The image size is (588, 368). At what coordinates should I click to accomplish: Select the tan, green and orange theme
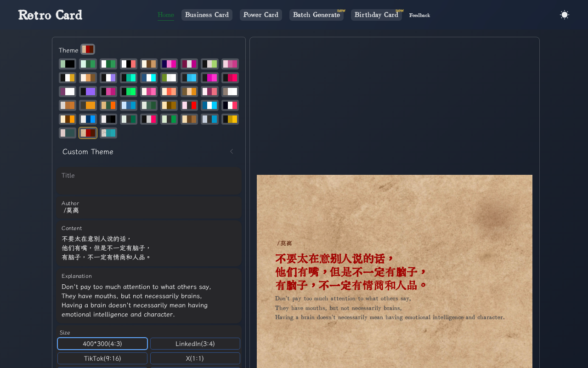pyautogui.click(x=108, y=105)
